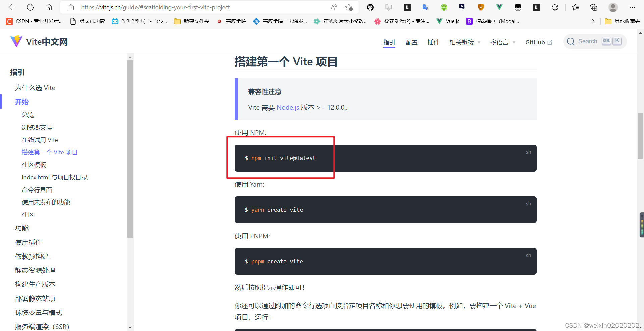Viewport: 644px width, 331px height.
Task: Open the GitHub external link
Action: click(x=539, y=42)
